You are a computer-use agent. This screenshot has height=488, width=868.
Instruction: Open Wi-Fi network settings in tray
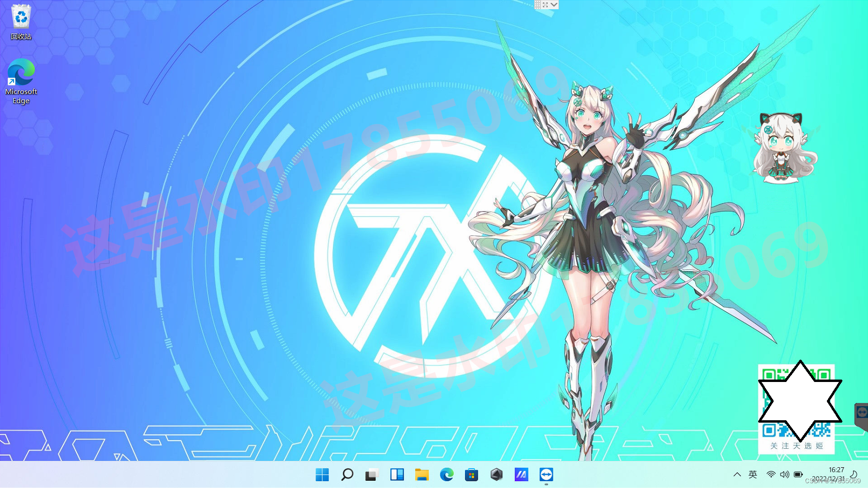pos(771,474)
